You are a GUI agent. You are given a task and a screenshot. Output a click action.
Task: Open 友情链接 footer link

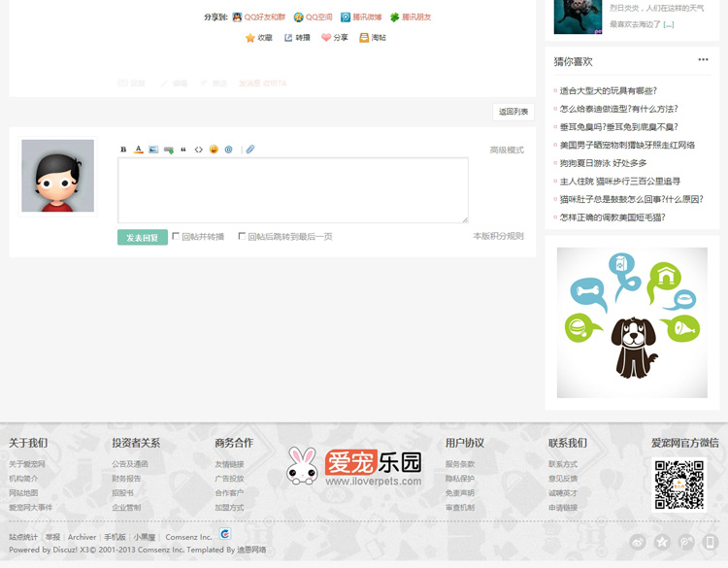(x=229, y=464)
